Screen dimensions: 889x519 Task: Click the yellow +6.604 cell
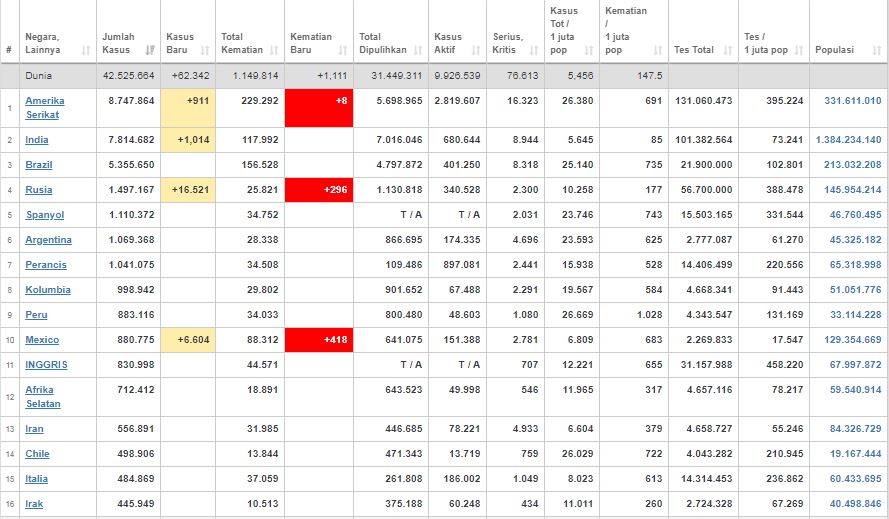click(188, 340)
